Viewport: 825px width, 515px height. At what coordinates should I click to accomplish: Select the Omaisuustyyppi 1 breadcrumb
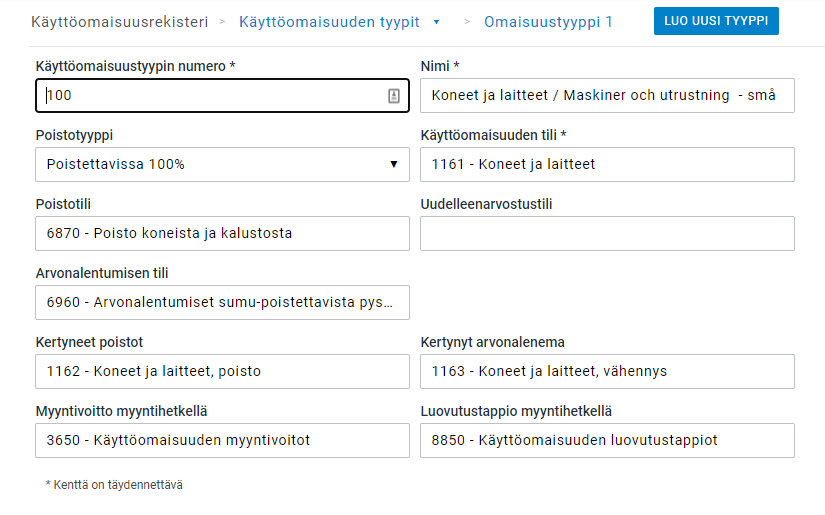(x=548, y=21)
